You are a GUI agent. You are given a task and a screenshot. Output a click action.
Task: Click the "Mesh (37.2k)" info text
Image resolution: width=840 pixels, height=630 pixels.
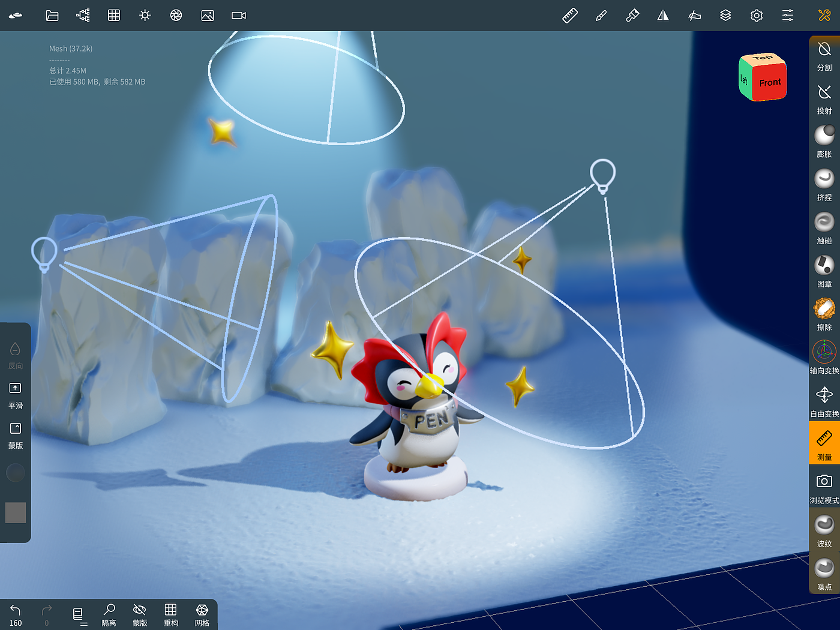71,49
